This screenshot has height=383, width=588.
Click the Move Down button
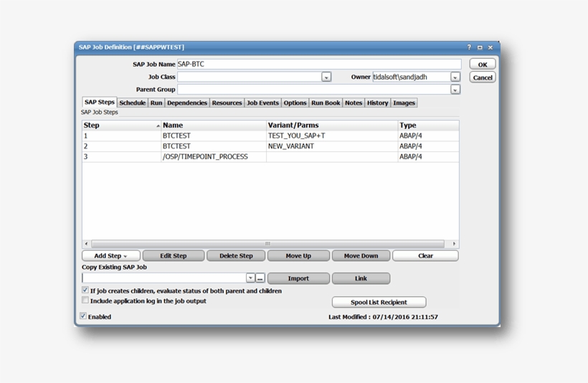pyautogui.click(x=361, y=256)
